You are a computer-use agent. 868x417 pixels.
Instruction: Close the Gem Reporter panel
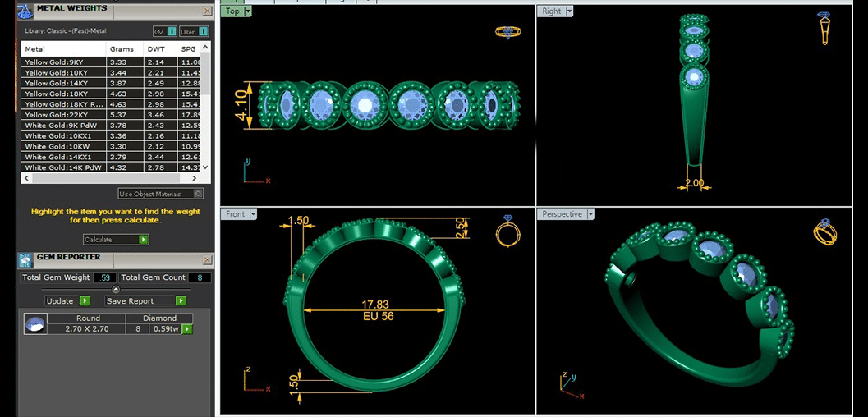pyautogui.click(x=207, y=259)
